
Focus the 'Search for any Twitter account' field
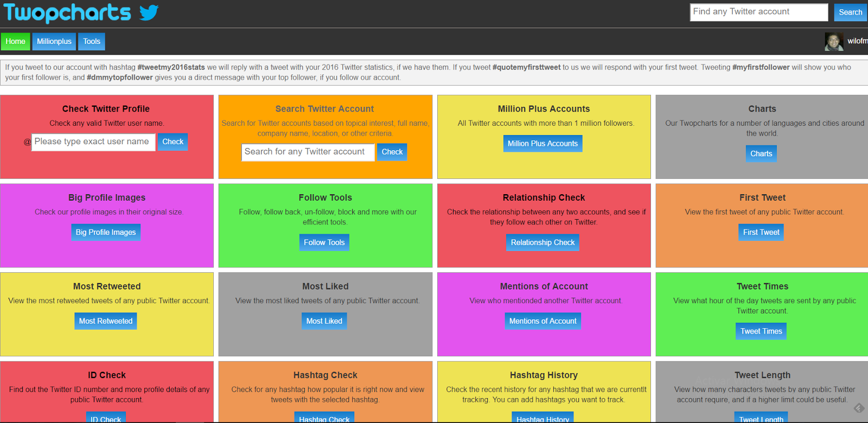(308, 152)
